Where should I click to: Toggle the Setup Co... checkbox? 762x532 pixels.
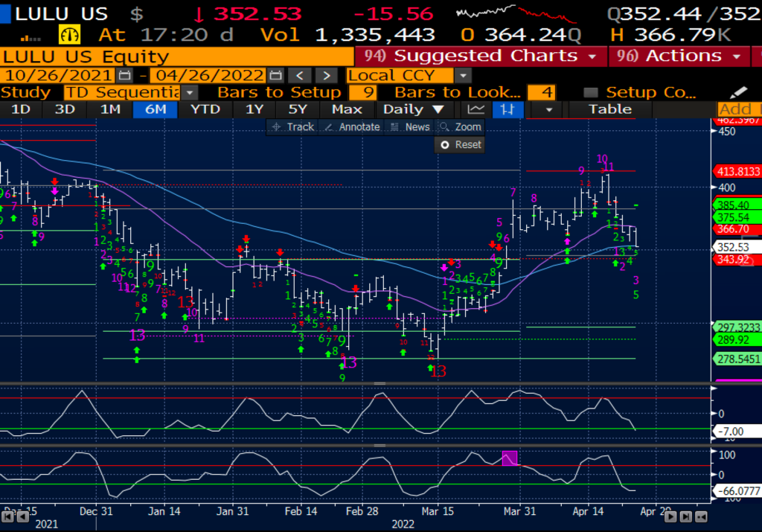coord(590,92)
